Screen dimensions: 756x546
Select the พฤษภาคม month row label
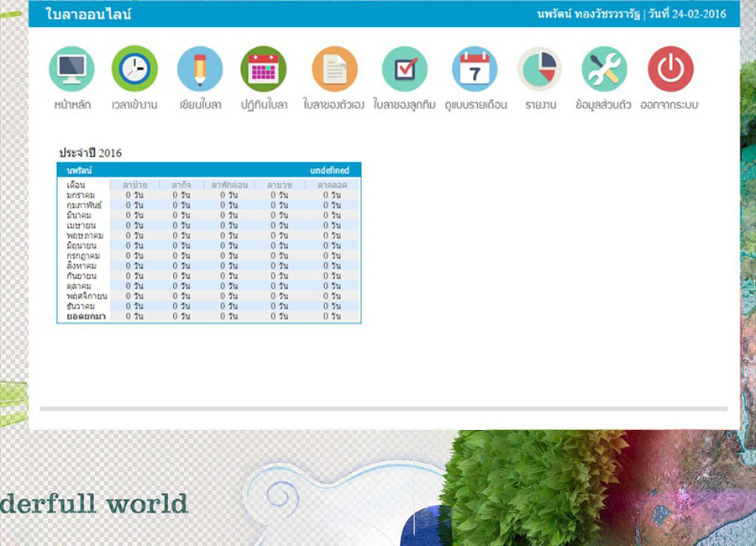[85, 235]
